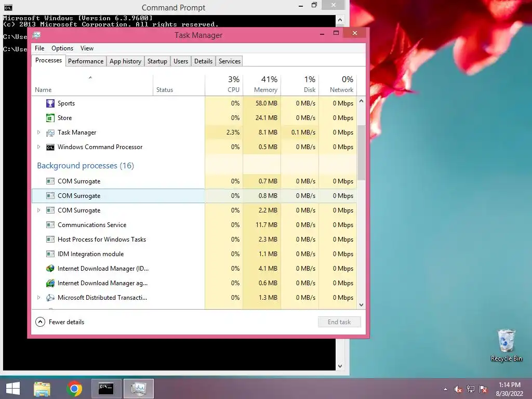This screenshot has width=532, height=399.
Task: Click the Microsoft Distributed Transaction icon
Action: 50,298
